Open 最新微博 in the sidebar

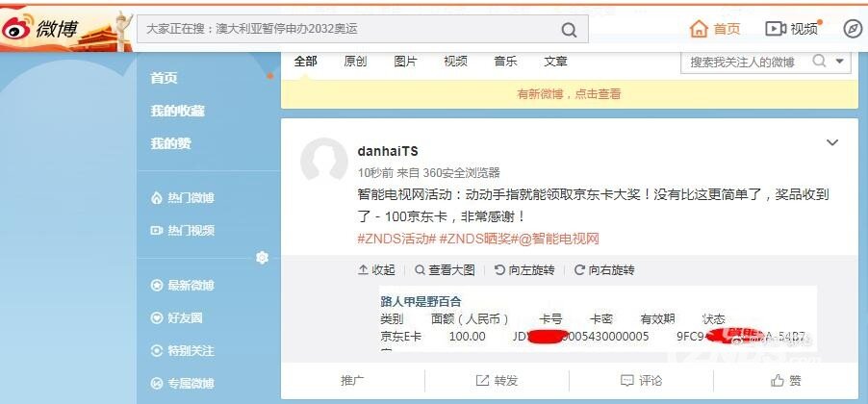pos(183,286)
